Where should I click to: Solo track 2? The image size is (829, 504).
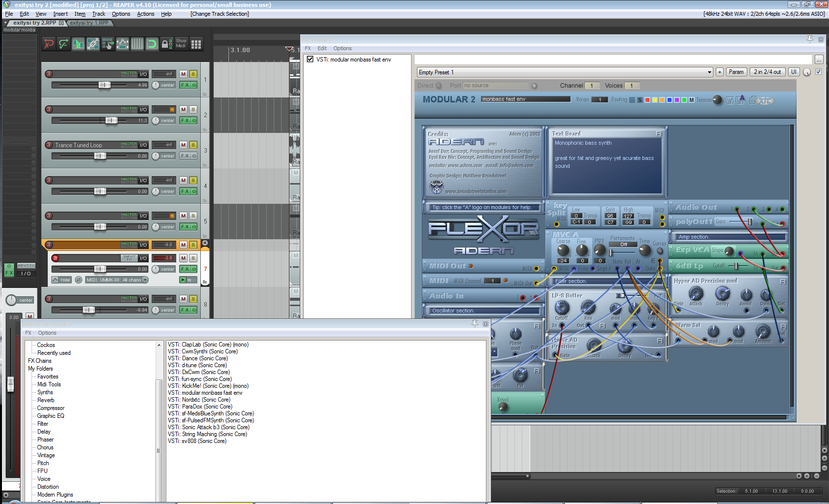click(193, 109)
